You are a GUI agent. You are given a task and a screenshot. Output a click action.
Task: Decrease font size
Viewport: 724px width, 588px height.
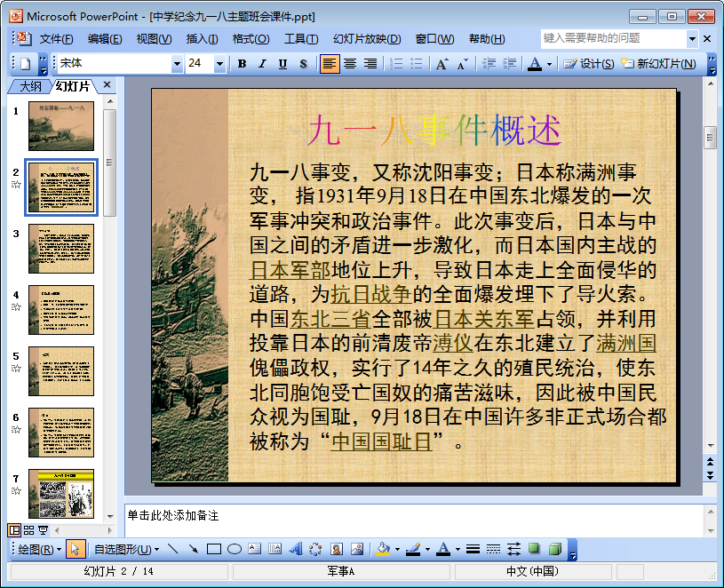point(462,64)
